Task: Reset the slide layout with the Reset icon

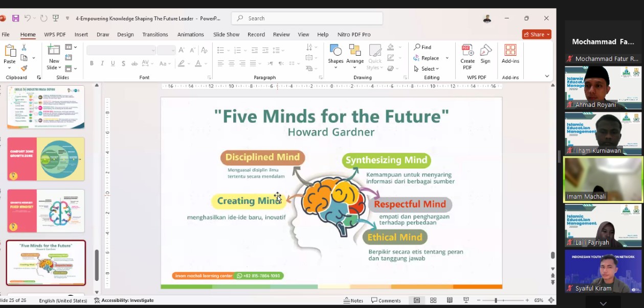Action: (69, 58)
